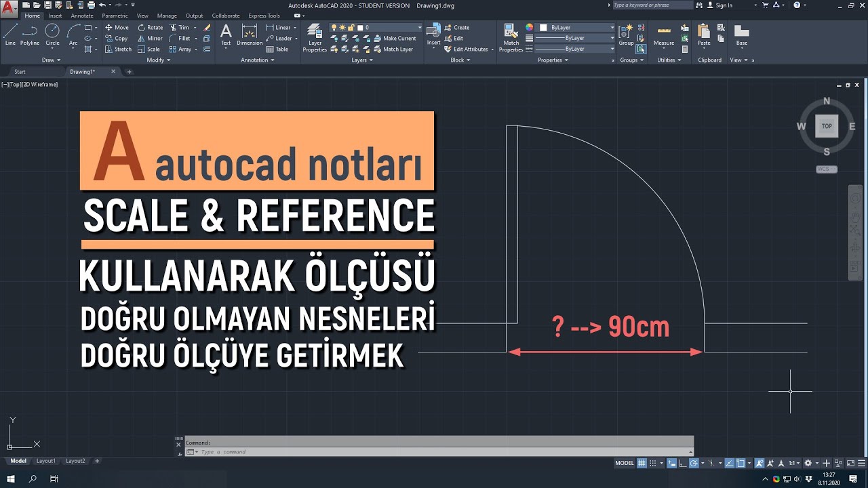The height and width of the screenshot is (488, 868).
Task: Click Create block button
Action: [456, 28]
